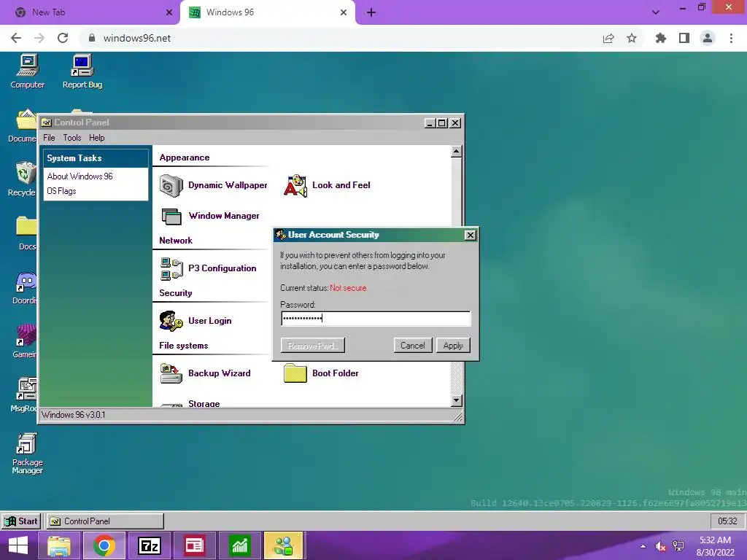The height and width of the screenshot is (560, 747).
Task: Toggle Chrome side panel icon
Action: point(684,38)
